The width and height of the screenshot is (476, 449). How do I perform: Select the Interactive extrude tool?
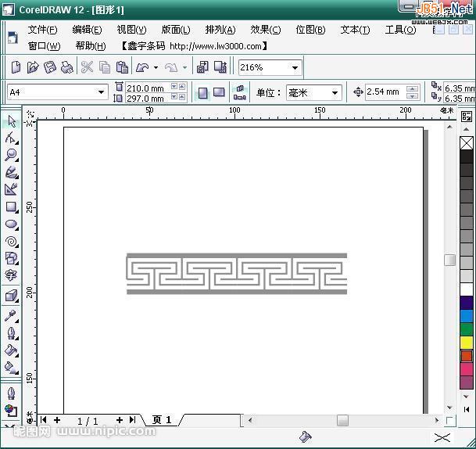pos(12,296)
